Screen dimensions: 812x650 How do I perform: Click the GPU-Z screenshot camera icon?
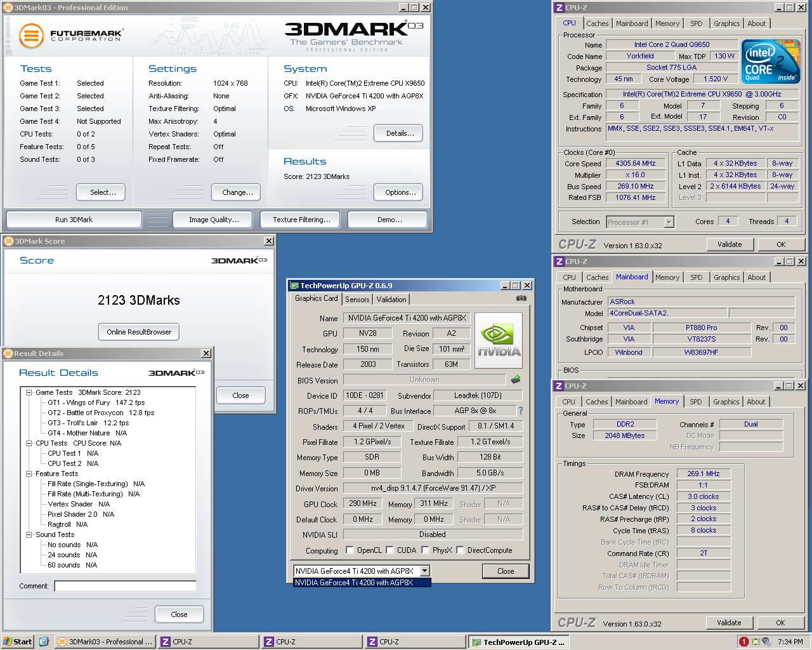click(521, 298)
